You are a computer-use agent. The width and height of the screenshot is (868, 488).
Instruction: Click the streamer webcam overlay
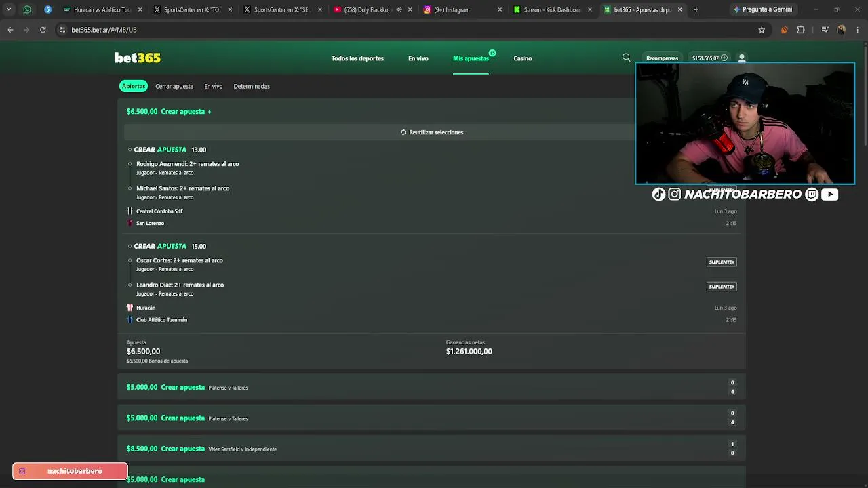tap(745, 123)
